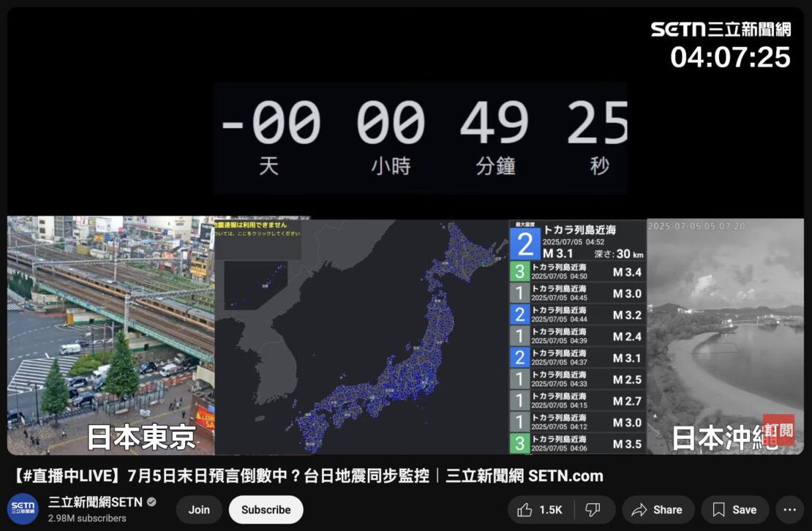Open the more-actions ellipsis menu
This screenshot has width=812, height=531.
point(789,510)
